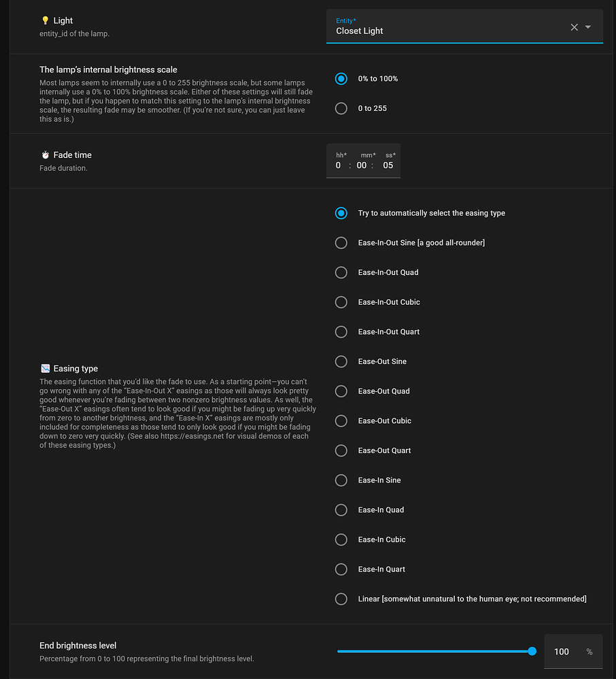Choose automatic easing type selection
This screenshot has width=616, height=679.
341,214
